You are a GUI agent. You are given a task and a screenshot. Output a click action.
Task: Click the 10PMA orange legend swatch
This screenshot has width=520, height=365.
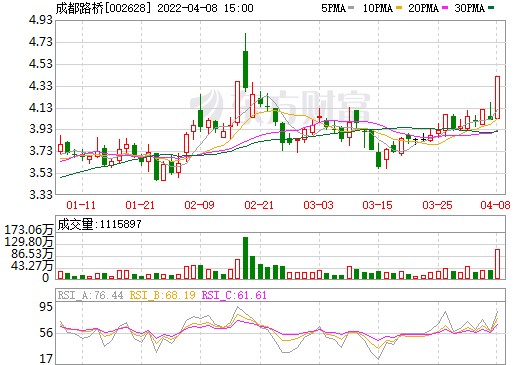click(x=398, y=8)
